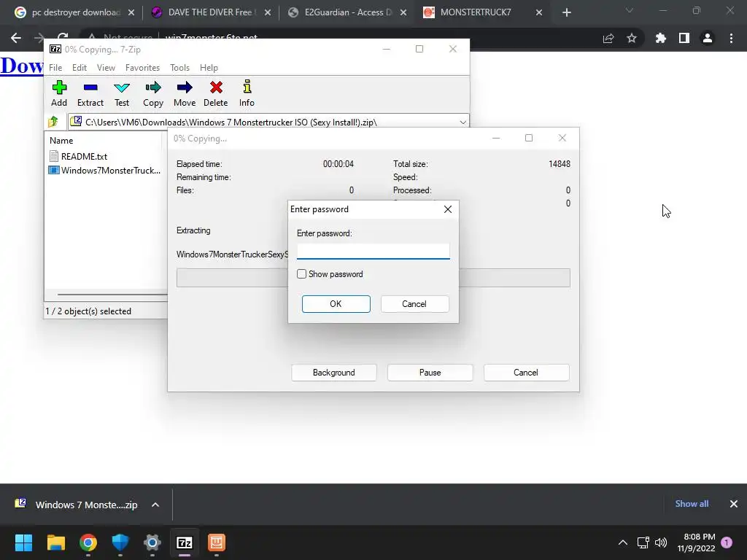The height and width of the screenshot is (560, 747).
Task: Close the downloads bar
Action: [734, 504]
